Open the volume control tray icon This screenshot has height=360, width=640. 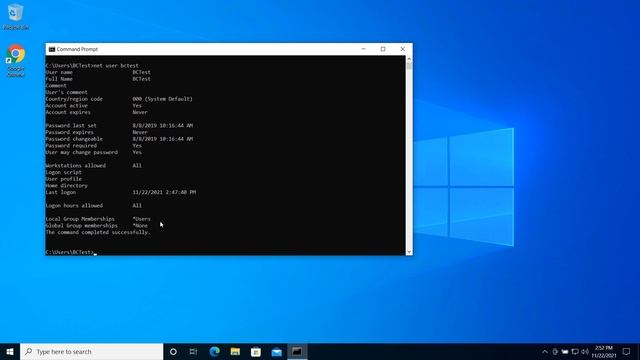(x=585, y=351)
